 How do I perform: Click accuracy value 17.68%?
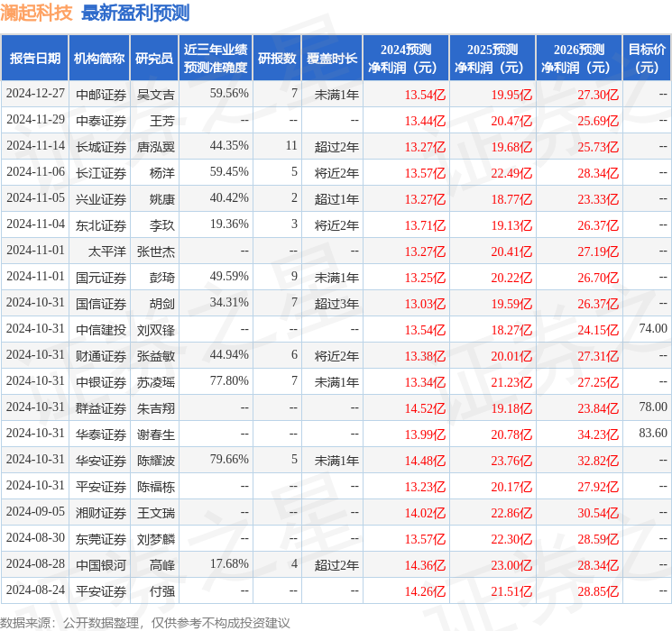pyautogui.click(x=229, y=563)
